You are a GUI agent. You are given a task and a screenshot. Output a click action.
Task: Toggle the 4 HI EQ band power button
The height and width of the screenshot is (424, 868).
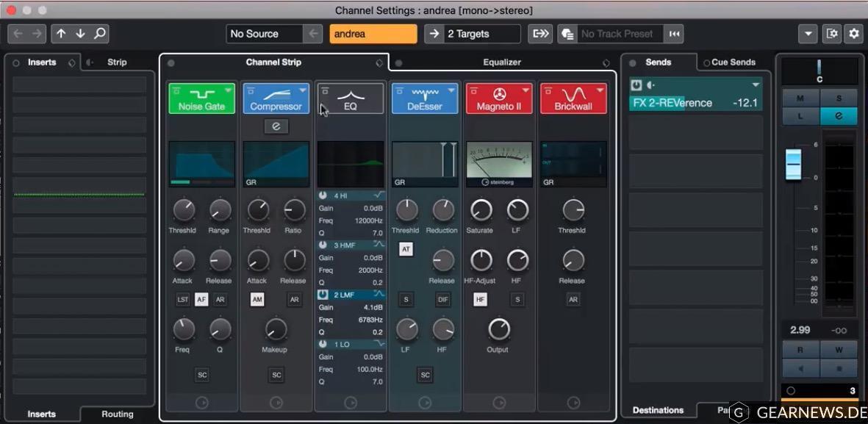(323, 195)
